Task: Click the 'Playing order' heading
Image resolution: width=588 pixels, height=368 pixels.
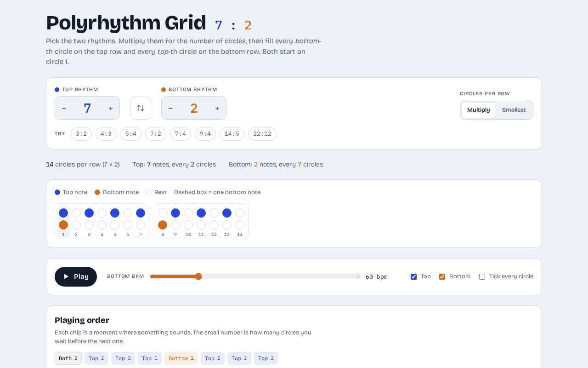Action: click(x=82, y=320)
